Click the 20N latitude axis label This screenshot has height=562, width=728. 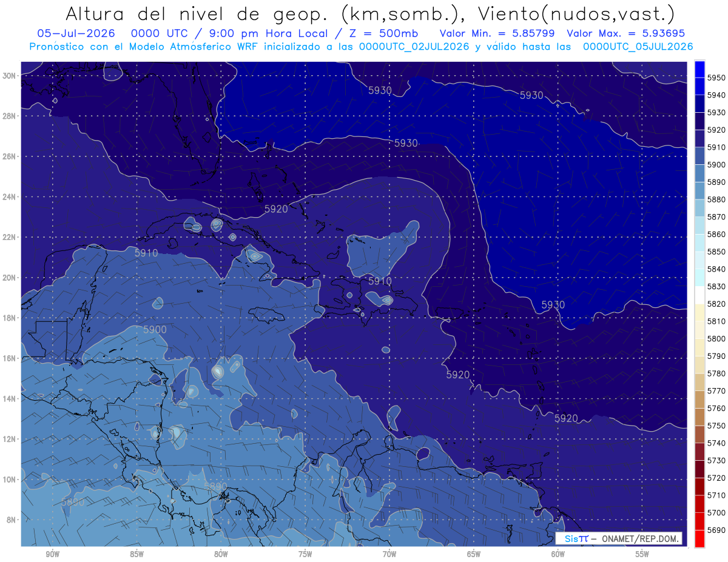pyautogui.click(x=9, y=278)
